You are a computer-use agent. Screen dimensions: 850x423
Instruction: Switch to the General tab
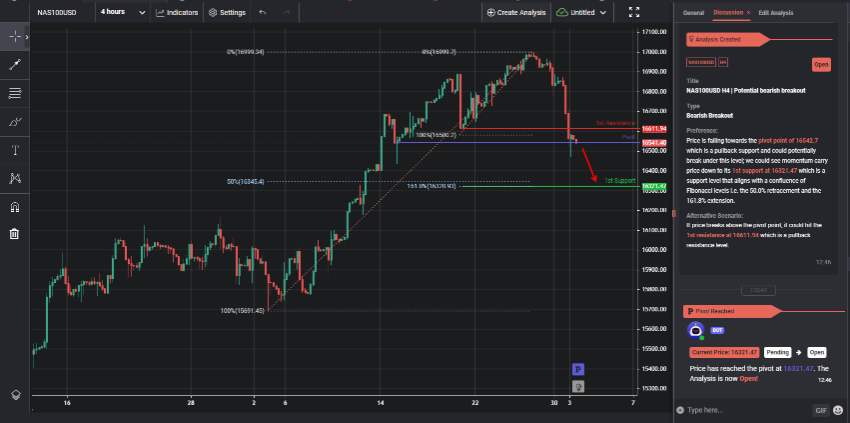(693, 12)
